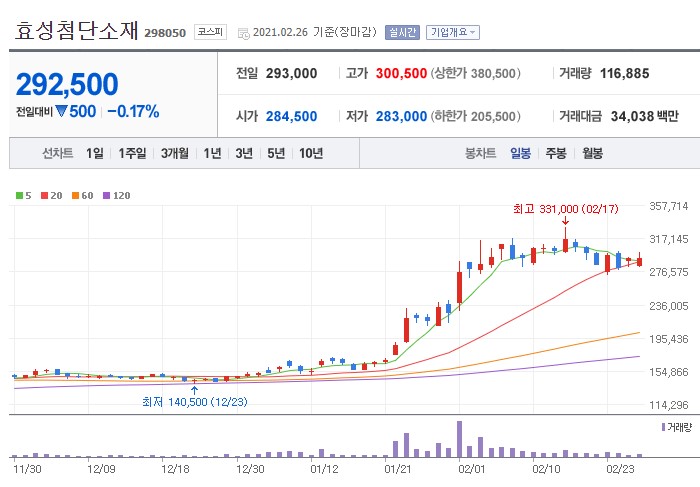The image size is (700, 487).
Task: Switch to 주봉 weekly candle chart
Action: click(x=556, y=154)
